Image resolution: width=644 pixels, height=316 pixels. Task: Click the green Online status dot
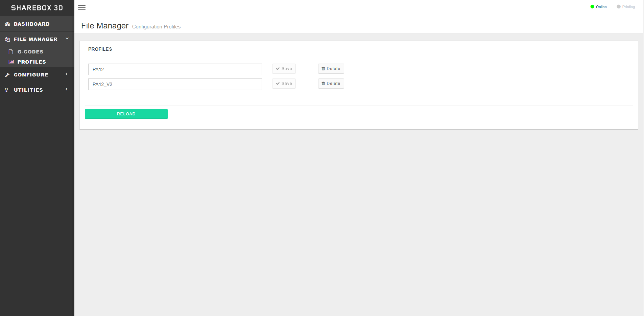pos(592,6)
